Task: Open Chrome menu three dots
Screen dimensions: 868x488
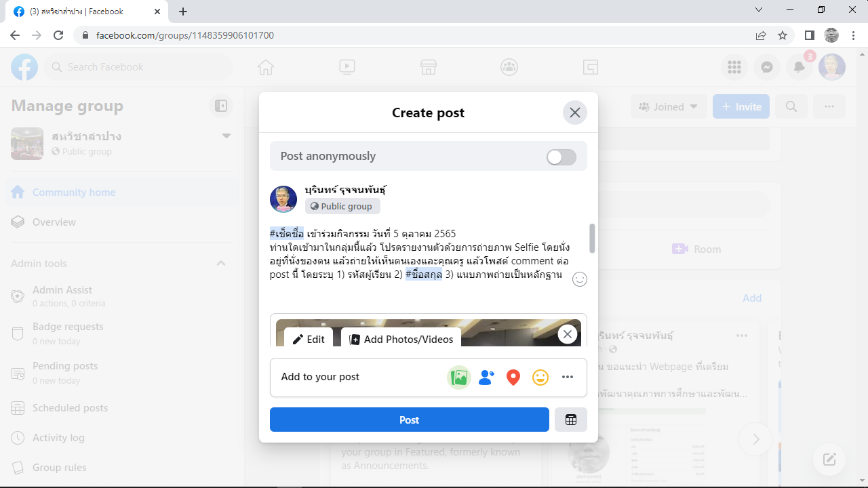Action: 853,35
